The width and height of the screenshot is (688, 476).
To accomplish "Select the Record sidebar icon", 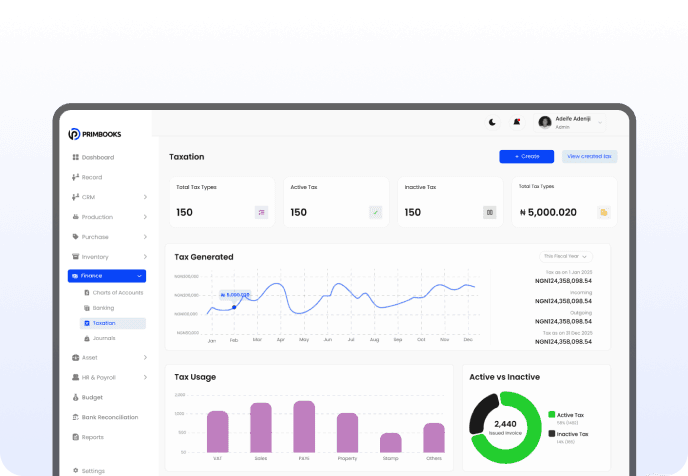I will pyautogui.click(x=75, y=177).
